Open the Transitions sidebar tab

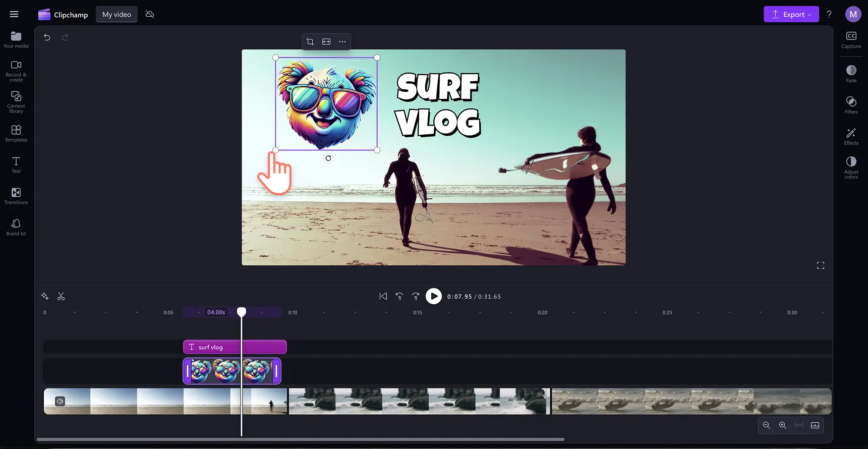[x=16, y=196]
